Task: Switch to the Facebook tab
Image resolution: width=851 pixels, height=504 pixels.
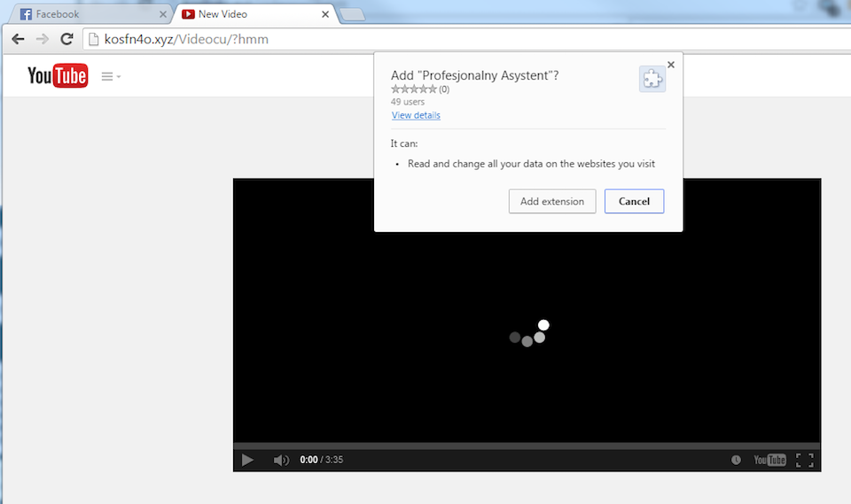Action: pos(90,14)
